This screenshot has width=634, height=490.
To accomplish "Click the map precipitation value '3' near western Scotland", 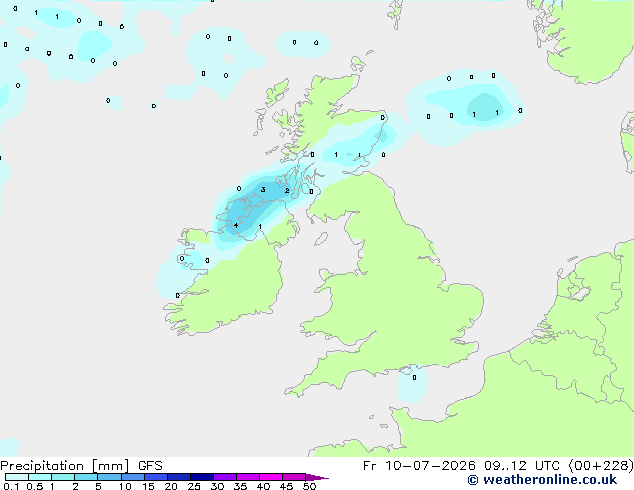I will (263, 190).
